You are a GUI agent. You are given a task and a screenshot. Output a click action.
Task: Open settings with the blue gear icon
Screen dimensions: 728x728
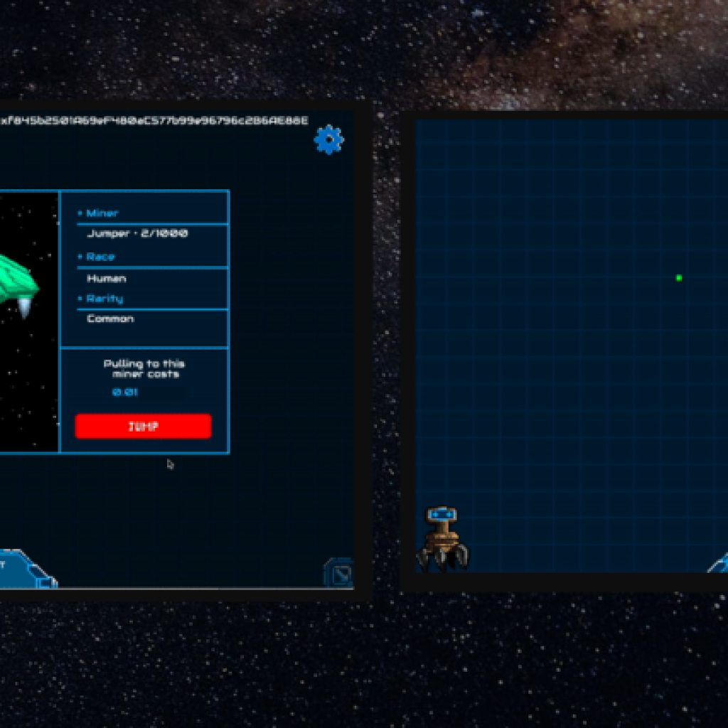point(328,139)
